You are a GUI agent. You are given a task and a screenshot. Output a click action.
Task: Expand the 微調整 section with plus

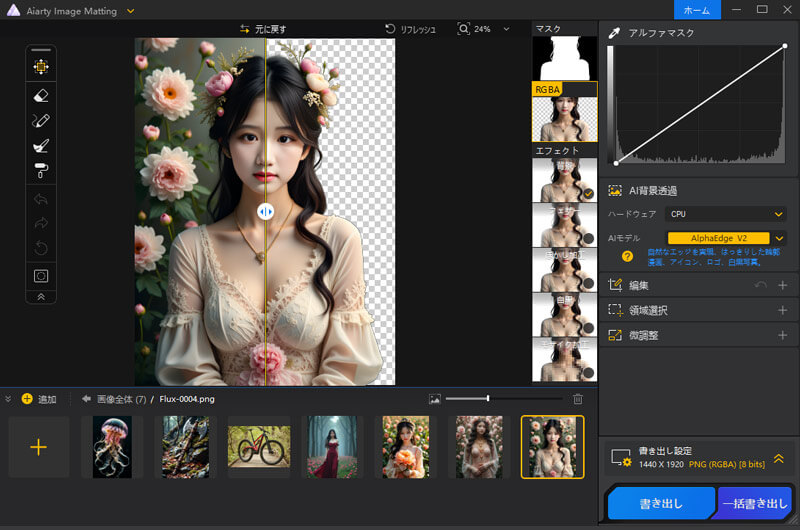(x=783, y=335)
